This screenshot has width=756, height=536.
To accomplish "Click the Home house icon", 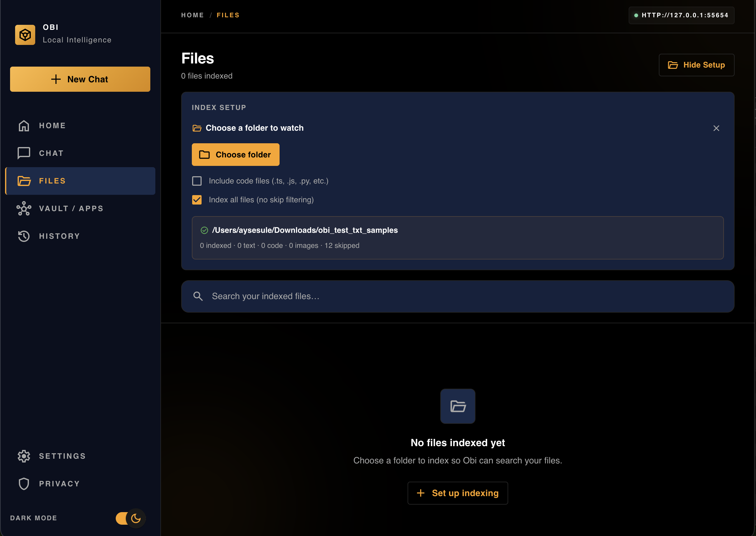I will (x=24, y=126).
